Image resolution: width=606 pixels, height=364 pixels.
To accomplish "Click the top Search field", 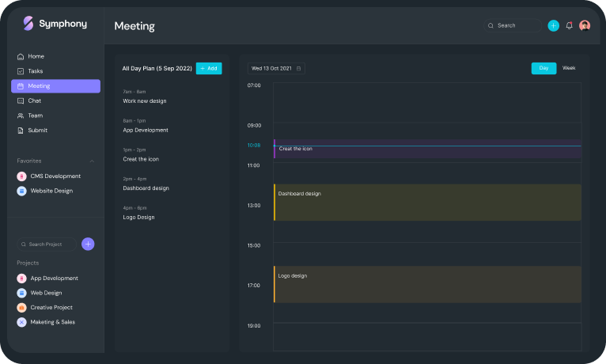I will click(513, 25).
